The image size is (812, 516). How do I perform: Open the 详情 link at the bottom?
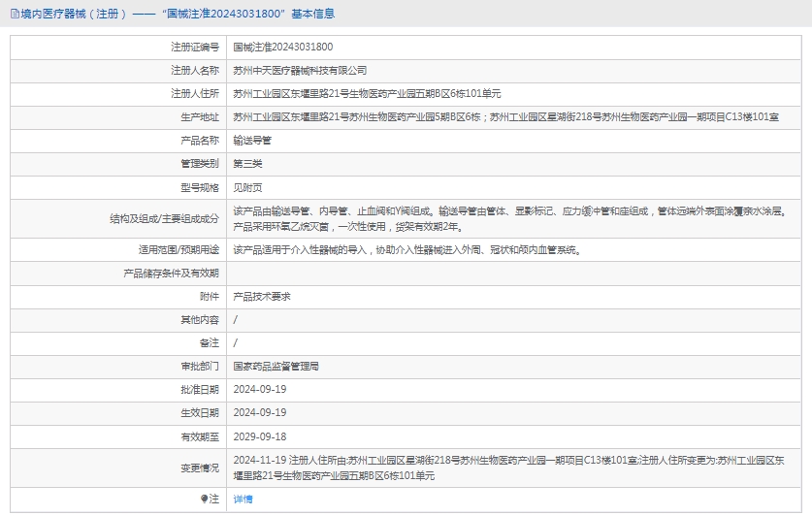click(243, 499)
